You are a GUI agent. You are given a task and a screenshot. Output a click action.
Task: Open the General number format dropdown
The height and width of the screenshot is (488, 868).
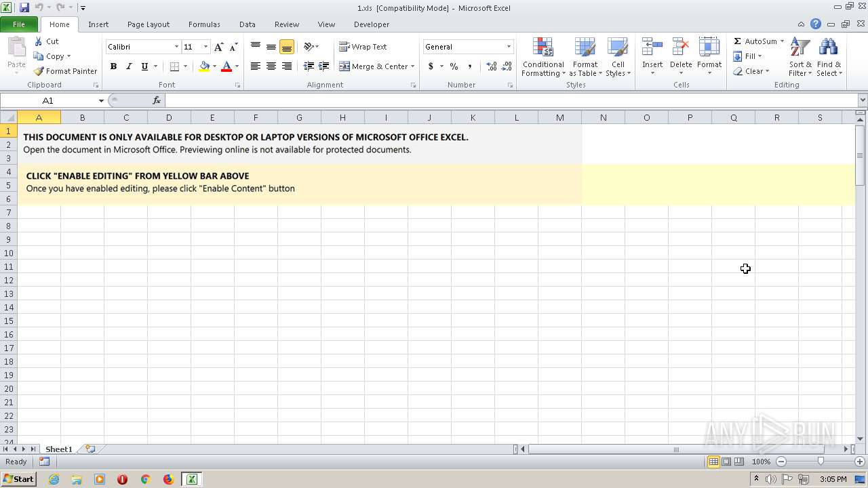509,47
